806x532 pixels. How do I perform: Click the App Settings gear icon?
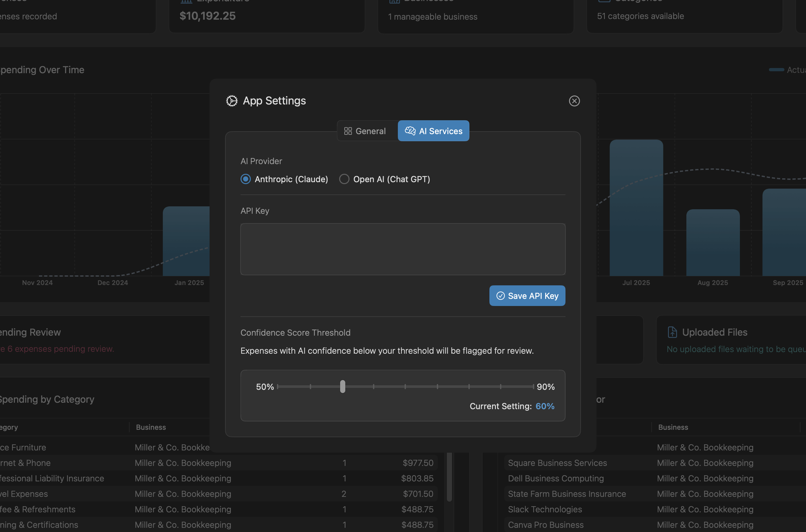click(231, 101)
